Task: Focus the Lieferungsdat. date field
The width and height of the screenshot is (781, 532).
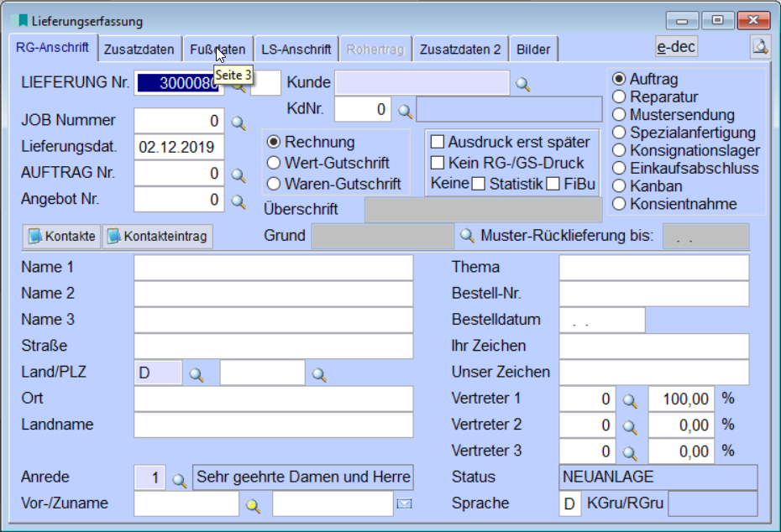Action: (x=179, y=147)
